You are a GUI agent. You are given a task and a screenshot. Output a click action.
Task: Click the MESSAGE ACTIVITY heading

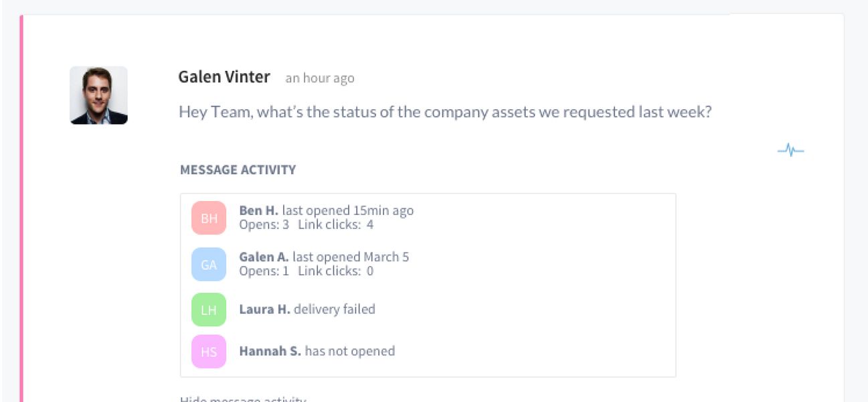pyautogui.click(x=238, y=170)
